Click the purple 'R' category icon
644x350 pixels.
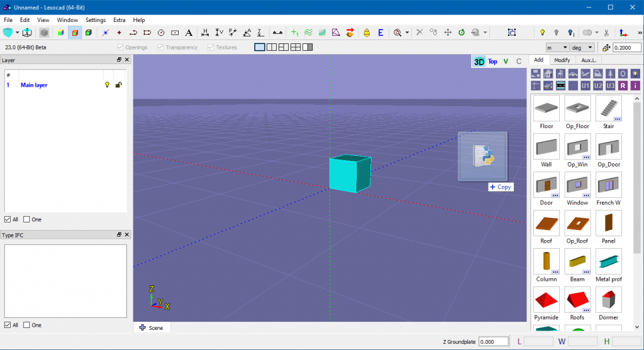pos(623,85)
